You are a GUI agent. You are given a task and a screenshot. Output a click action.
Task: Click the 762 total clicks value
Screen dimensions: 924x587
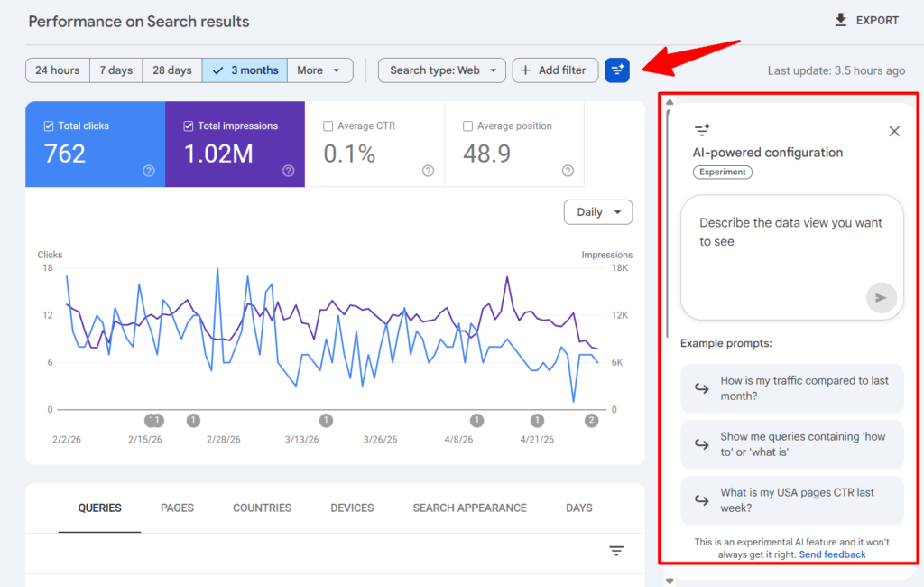click(x=65, y=154)
